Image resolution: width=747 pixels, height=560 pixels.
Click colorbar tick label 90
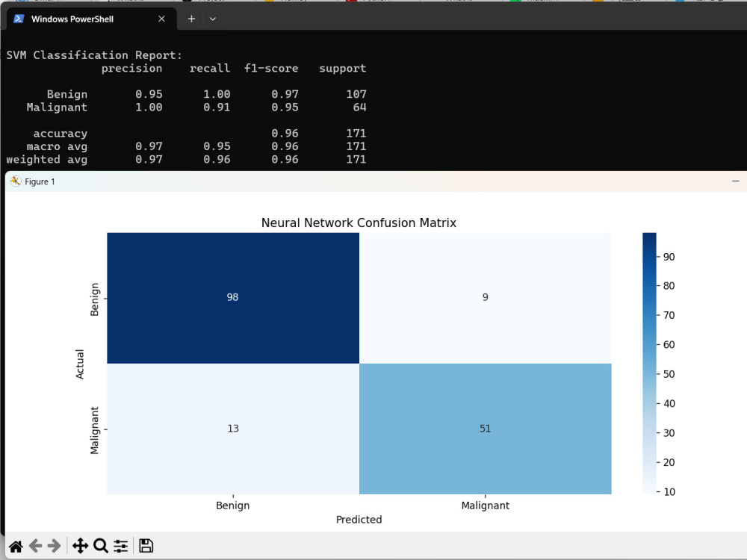tap(669, 257)
